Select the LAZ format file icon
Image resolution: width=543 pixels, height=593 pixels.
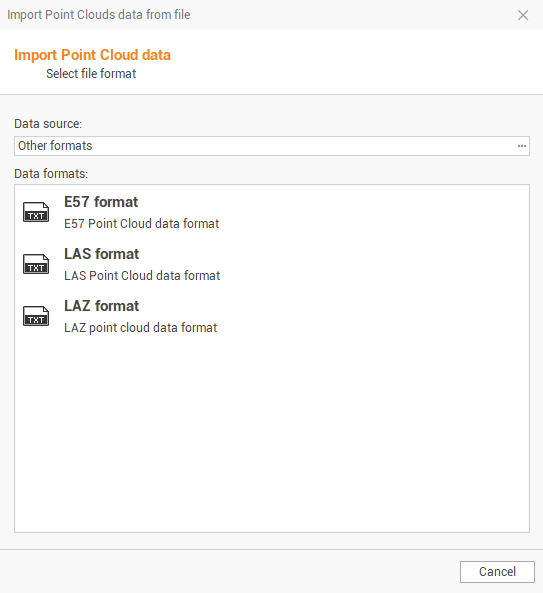click(36, 316)
